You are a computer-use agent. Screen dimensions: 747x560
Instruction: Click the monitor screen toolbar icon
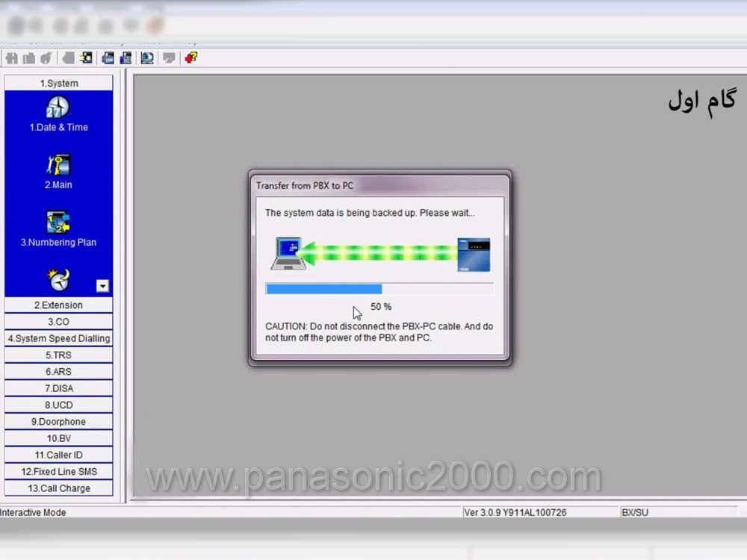coord(148,58)
